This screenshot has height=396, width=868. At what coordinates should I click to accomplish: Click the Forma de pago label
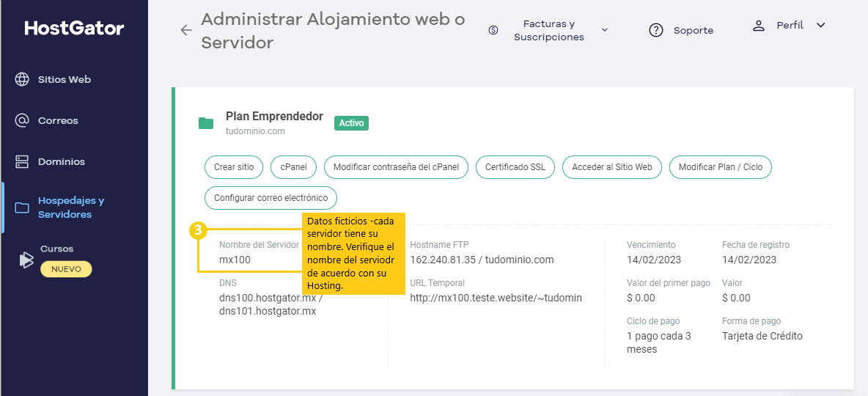coord(751,320)
